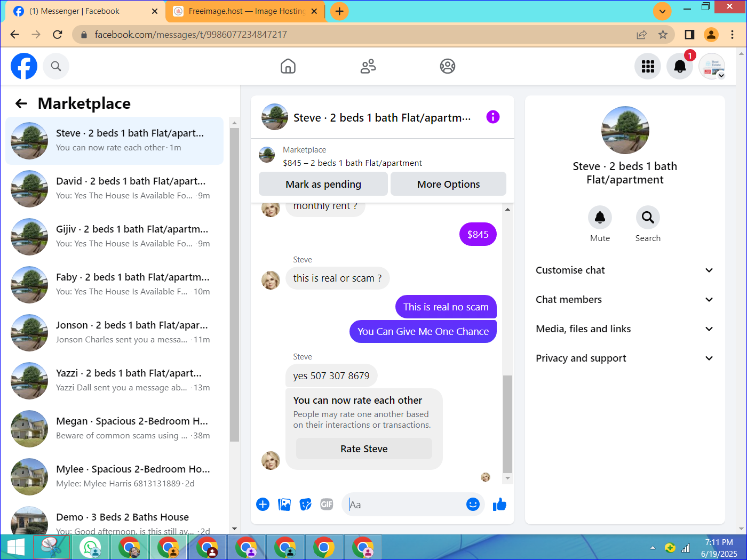Go to the Home feed icon
The height and width of the screenshot is (560, 747).
[288, 66]
